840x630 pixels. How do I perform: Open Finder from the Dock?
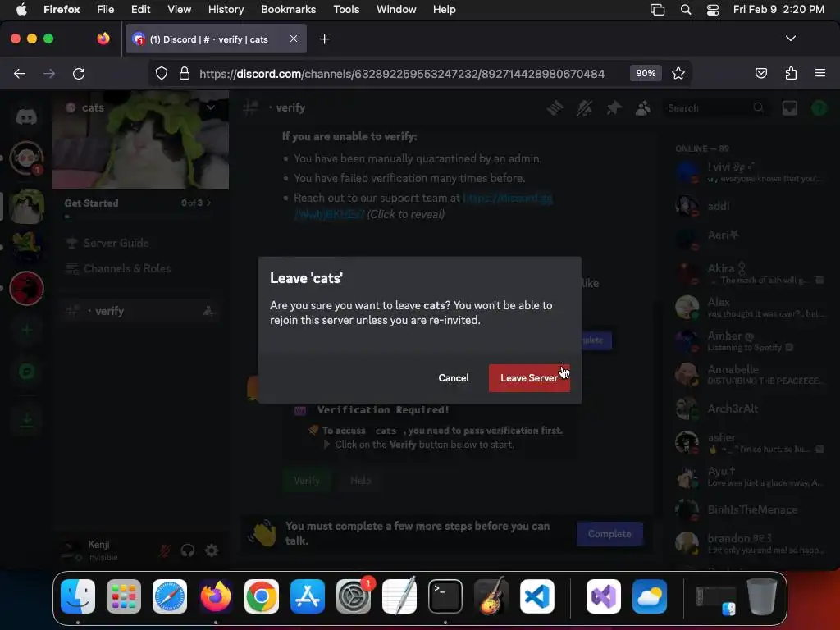coord(78,596)
